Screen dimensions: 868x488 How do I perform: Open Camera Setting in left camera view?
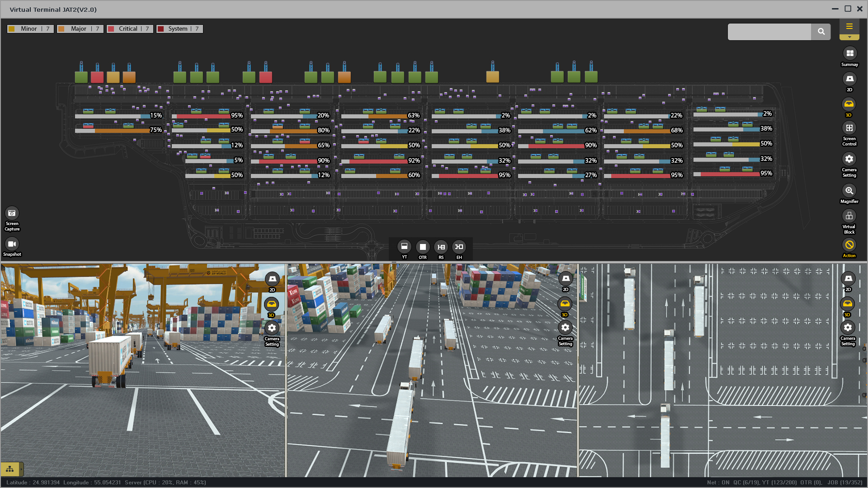[272, 328]
